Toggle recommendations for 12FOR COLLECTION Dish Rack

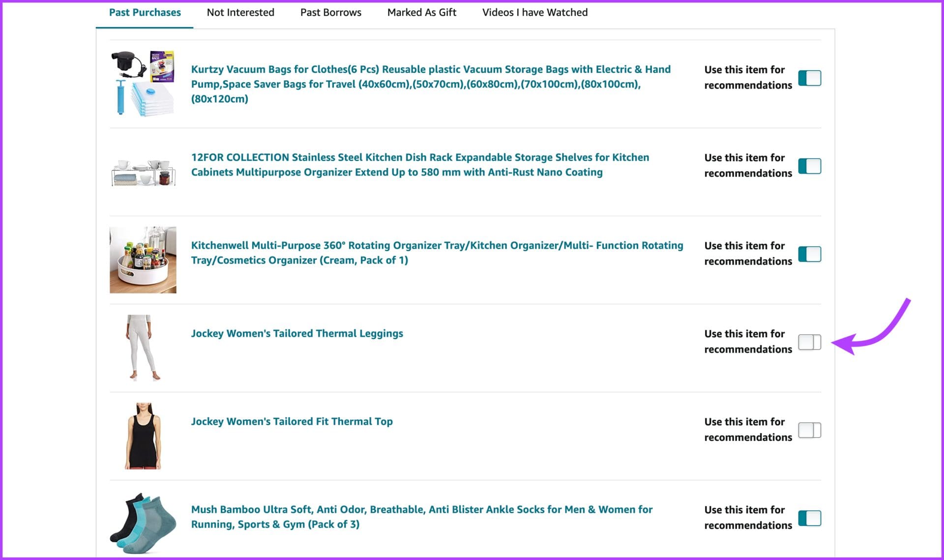pos(809,166)
